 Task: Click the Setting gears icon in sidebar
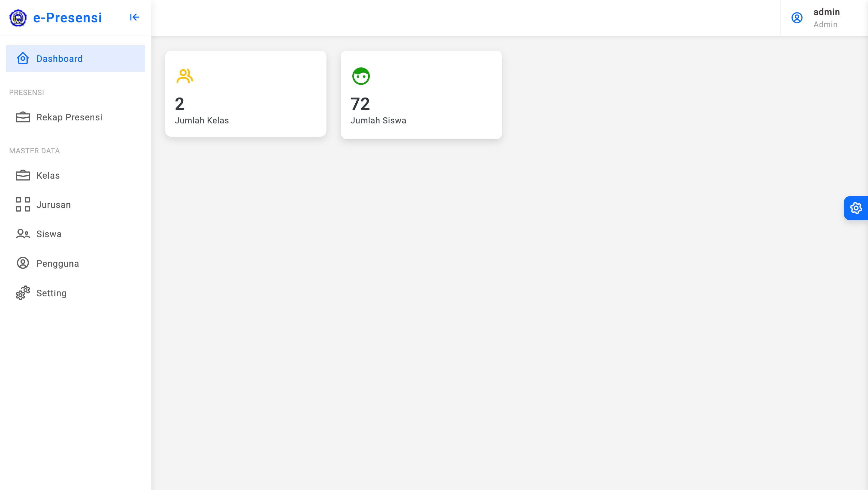23,293
